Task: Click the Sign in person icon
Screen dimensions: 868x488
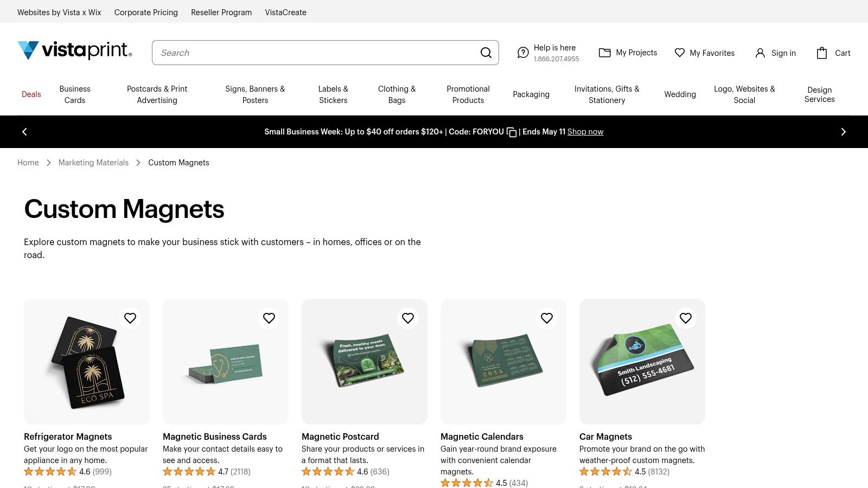Action: tap(760, 53)
